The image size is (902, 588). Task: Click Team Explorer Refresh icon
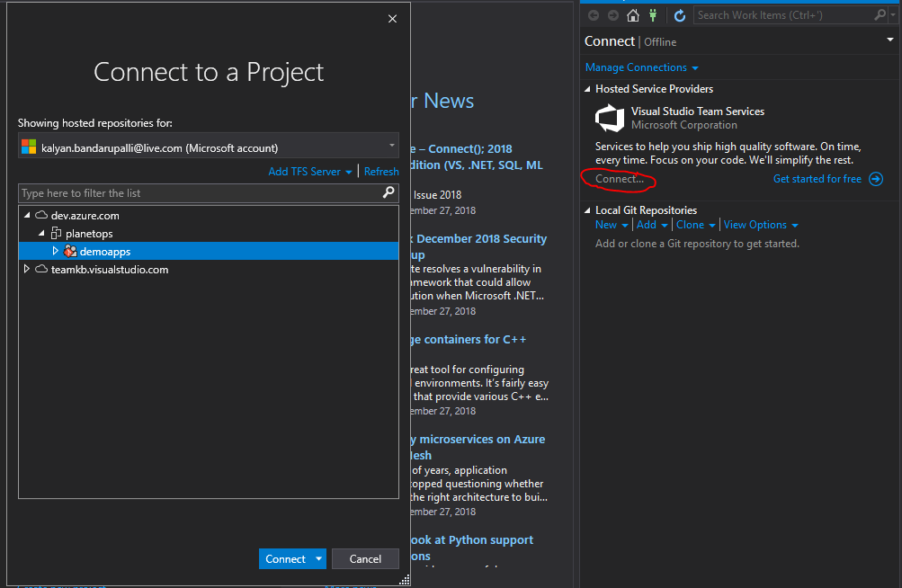coord(679,15)
